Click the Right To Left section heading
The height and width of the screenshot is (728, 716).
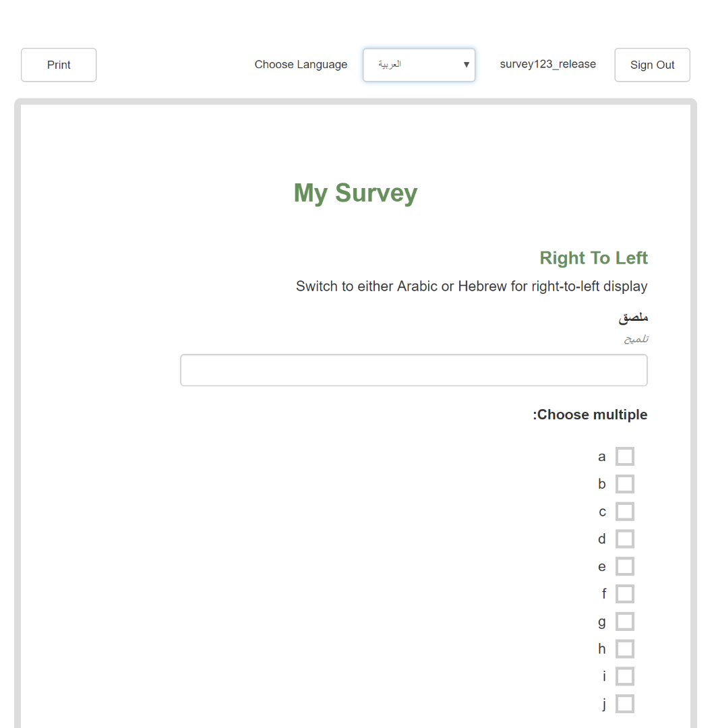click(593, 258)
